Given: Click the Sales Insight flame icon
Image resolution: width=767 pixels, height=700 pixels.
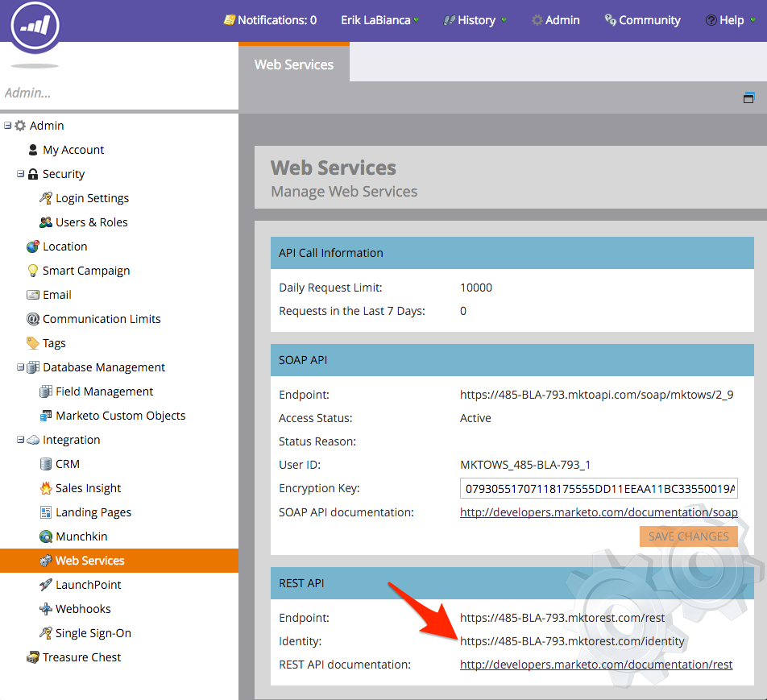Looking at the screenshot, I should [46, 488].
